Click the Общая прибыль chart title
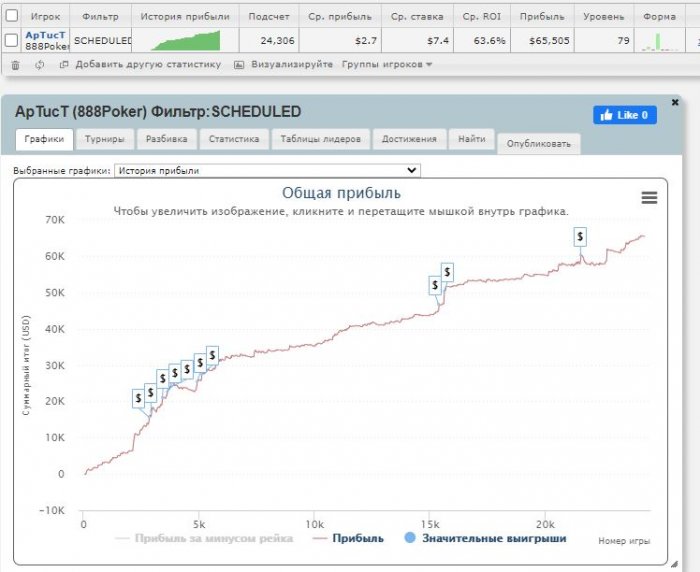Image resolution: width=700 pixels, height=572 pixels. point(341,193)
